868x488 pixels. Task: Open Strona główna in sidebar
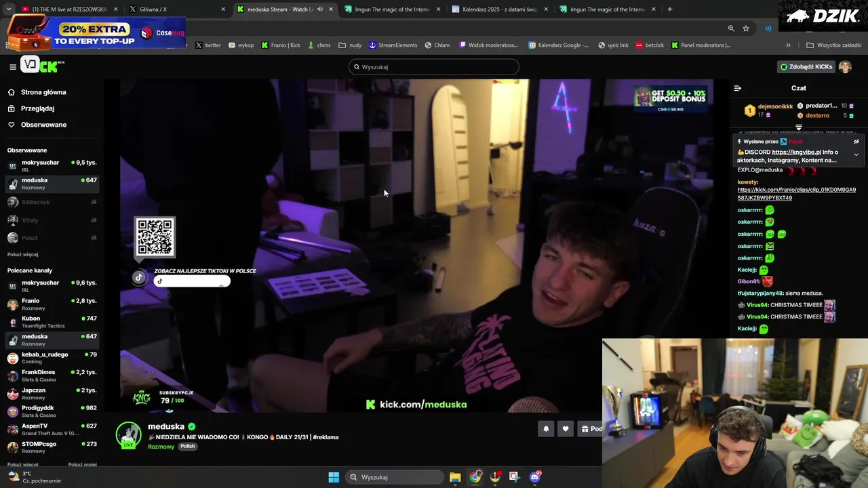click(43, 92)
